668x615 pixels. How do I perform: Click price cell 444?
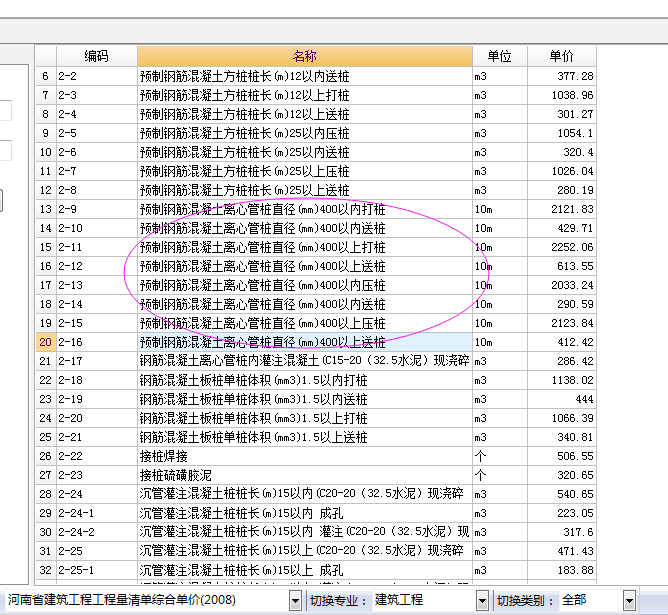[561, 399]
